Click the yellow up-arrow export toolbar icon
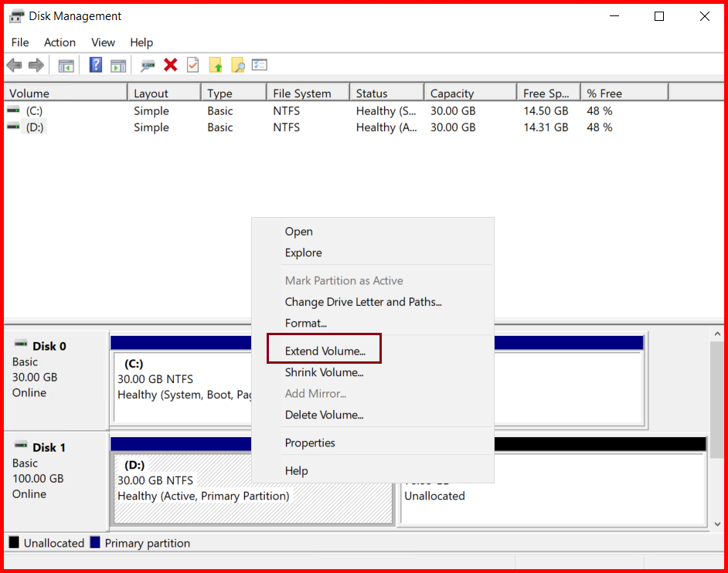728x573 pixels. 215,65
